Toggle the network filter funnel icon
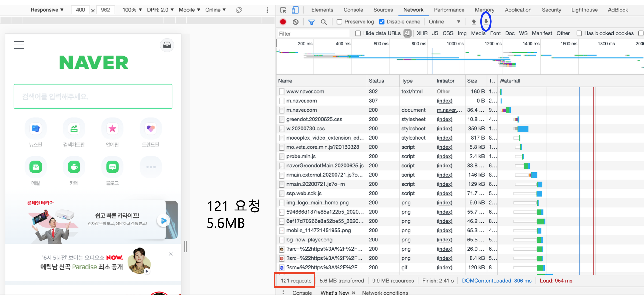 coord(311,22)
